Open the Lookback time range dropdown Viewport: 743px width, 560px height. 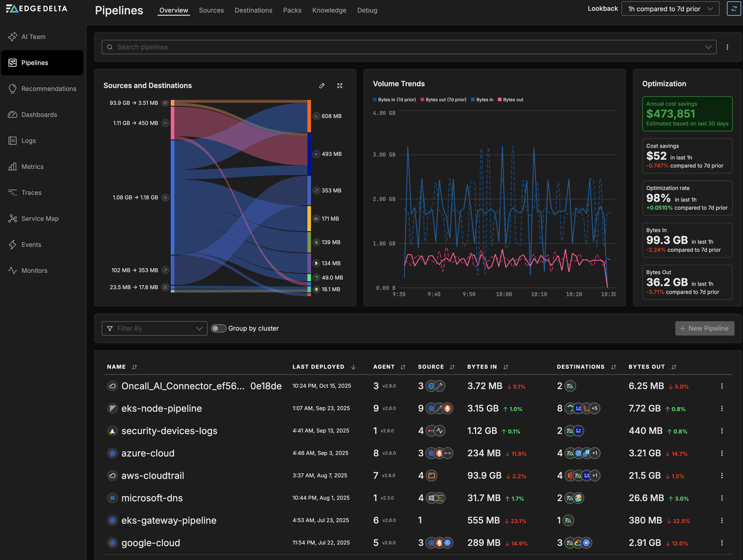click(x=670, y=9)
